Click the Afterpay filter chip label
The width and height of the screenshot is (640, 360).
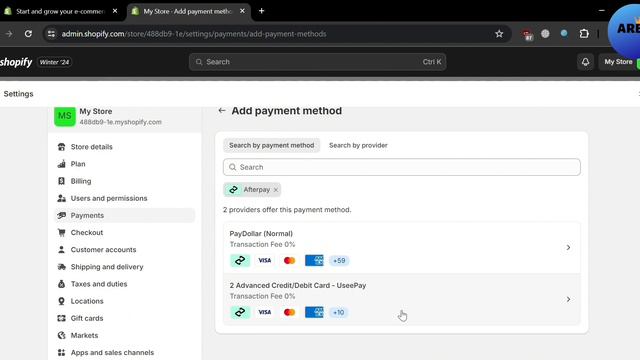(257, 190)
